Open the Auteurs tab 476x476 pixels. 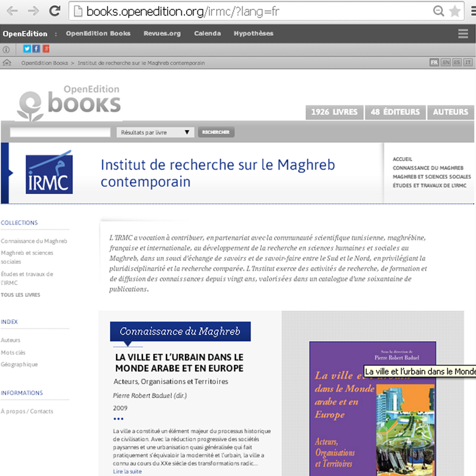pyautogui.click(x=451, y=112)
